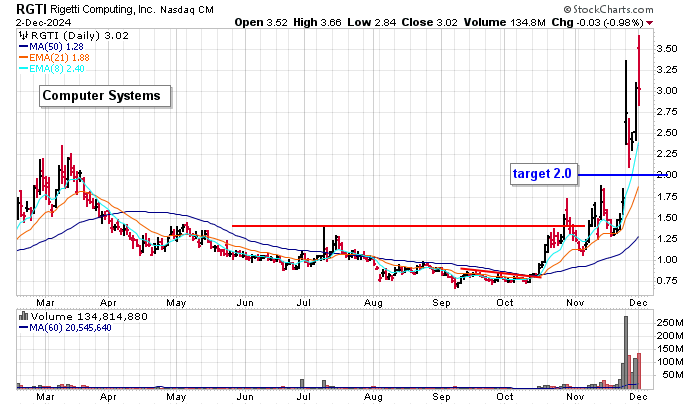This screenshot has height=405, width=700.
Task: Click the 'Oct' label on bottom date axis
Action: pos(505,397)
